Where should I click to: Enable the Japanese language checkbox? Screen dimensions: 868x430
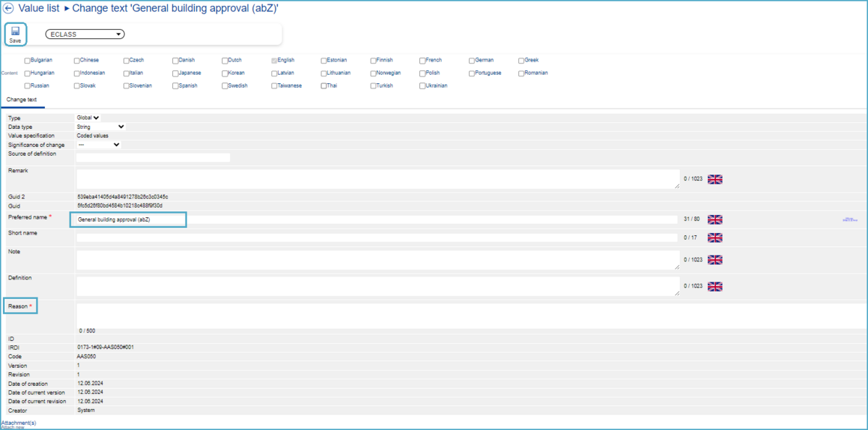click(x=176, y=73)
